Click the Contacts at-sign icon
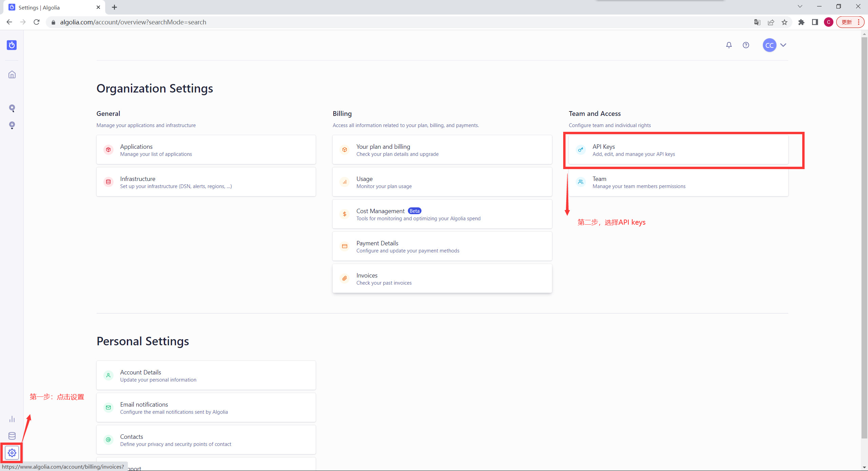Image resolution: width=868 pixels, height=471 pixels. click(x=108, y=439)
